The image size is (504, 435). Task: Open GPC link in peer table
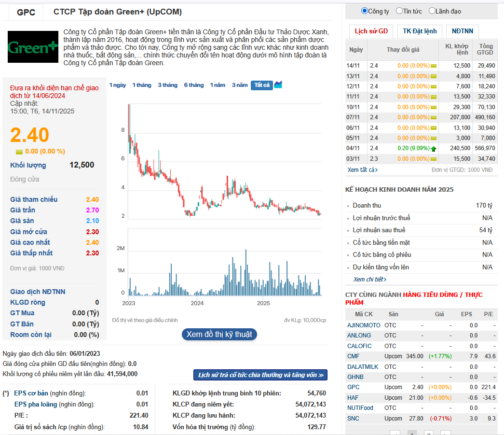pos(353,387)
